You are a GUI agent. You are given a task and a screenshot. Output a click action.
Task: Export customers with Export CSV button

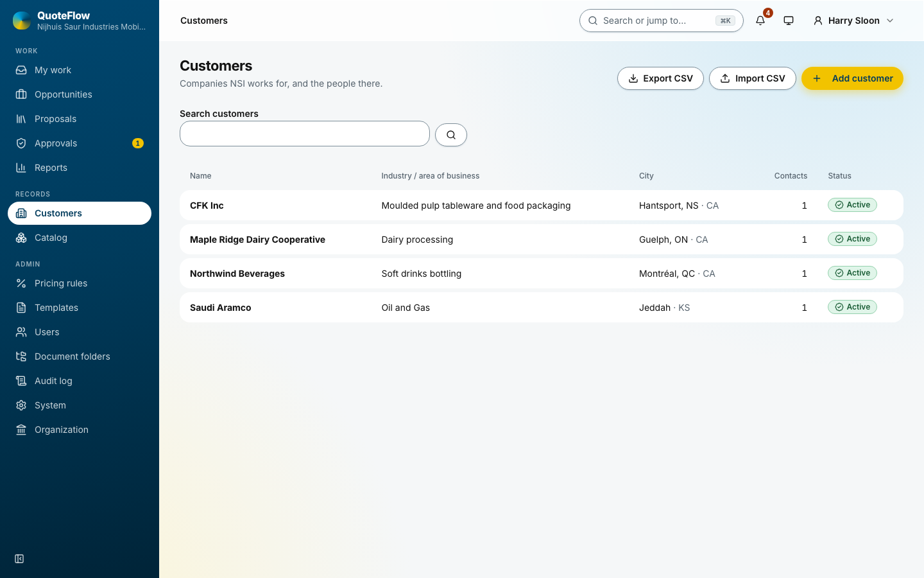click(x=660, y=78)
